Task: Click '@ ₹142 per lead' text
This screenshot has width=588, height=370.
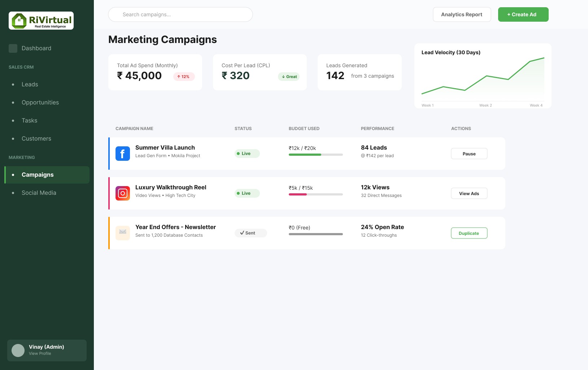Action: pos(377,156)
